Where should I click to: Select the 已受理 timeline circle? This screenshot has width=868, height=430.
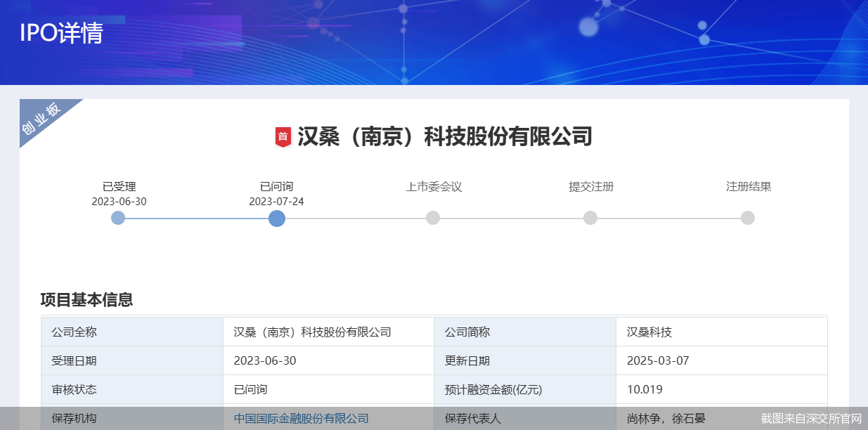click(x=118, y=219)
